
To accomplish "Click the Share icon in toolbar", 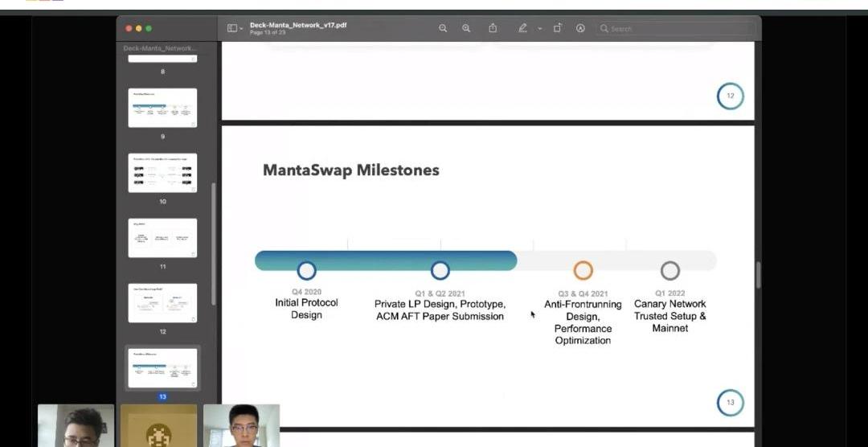I will coord(493,28).
